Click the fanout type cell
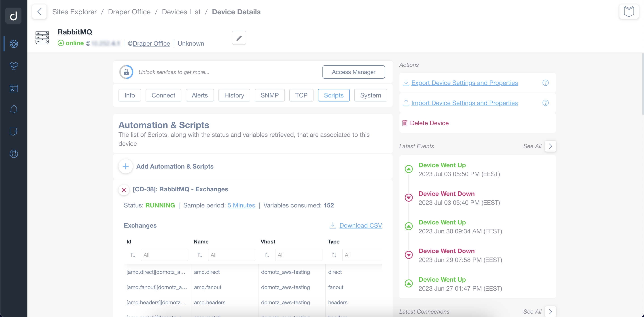Image resolution: width=644 pixels, height=317 pixels. point(335,287)
